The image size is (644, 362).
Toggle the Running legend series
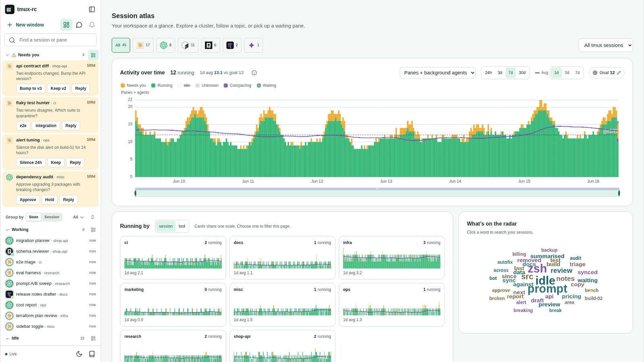(162, 86)
